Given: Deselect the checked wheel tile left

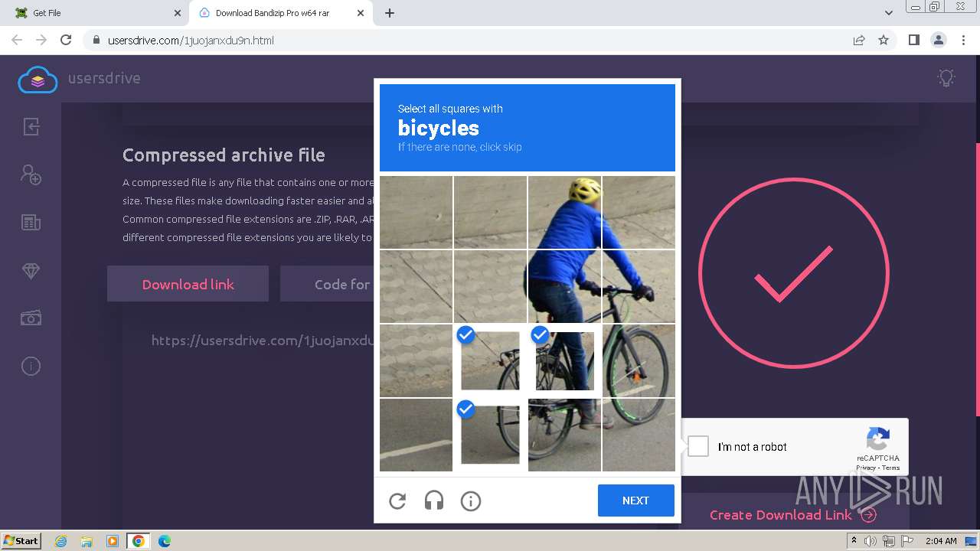Looking at the screenshot, I should (490, 360).
